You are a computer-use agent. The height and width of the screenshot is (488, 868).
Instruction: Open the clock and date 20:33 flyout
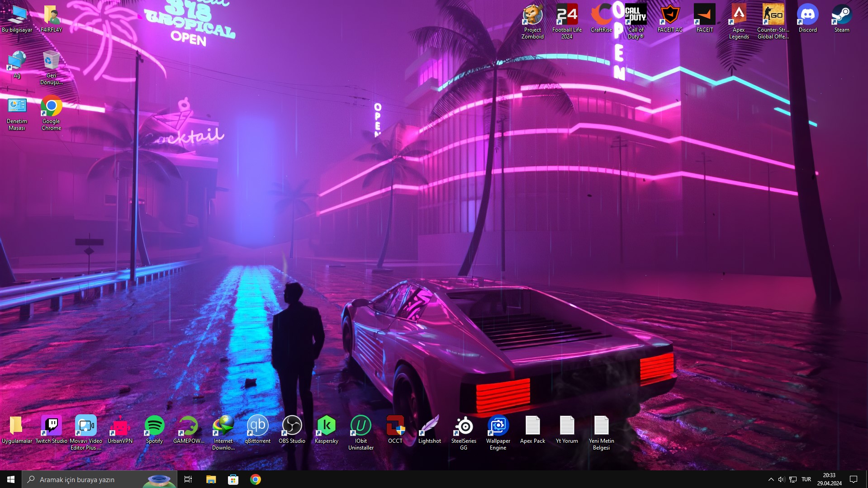pos(829,479)
